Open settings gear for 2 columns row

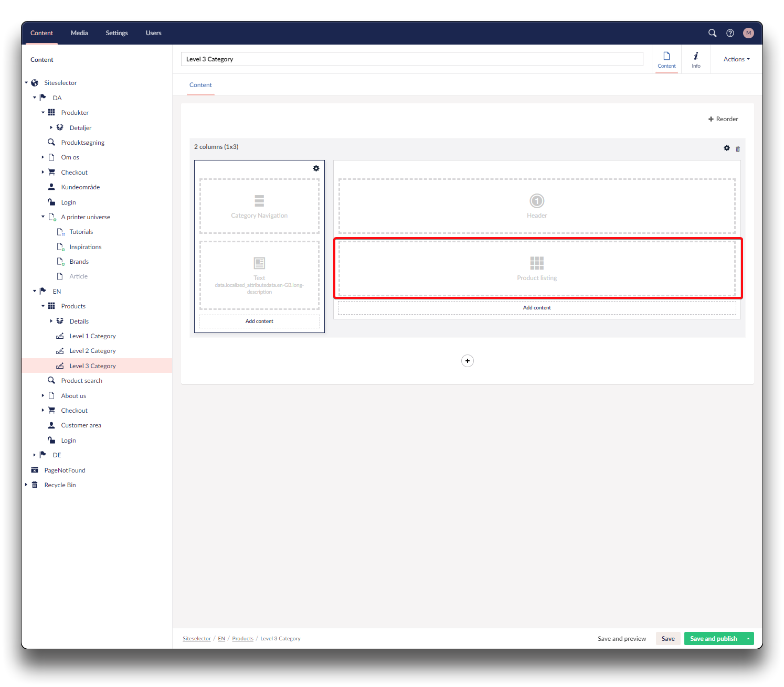coord(727,148)
